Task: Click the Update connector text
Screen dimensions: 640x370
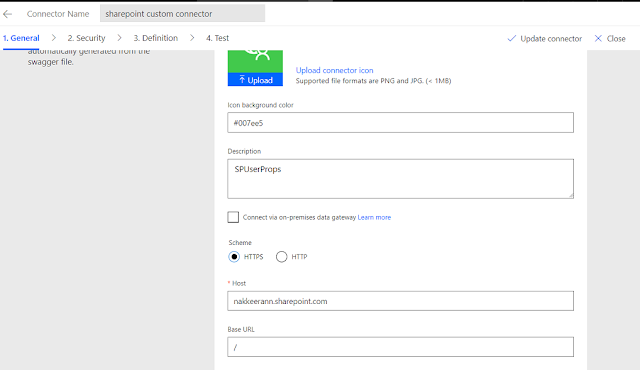Action: click(x=551, y=39)
